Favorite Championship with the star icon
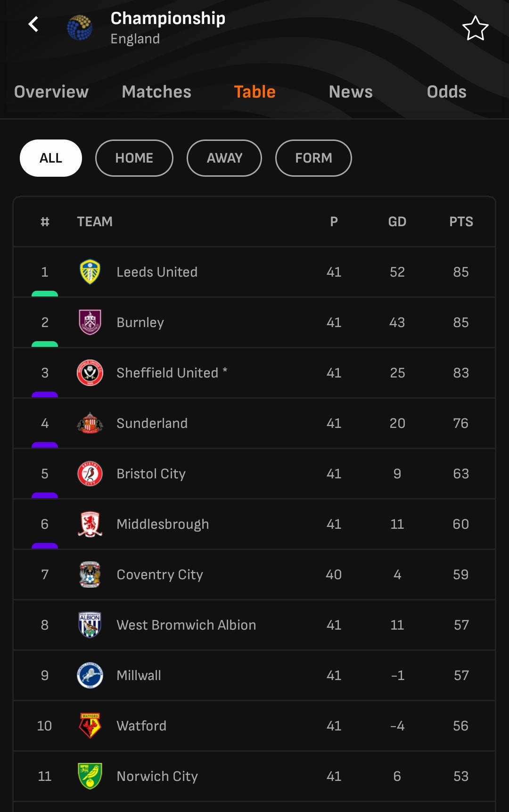509x812 pixels. (x=475, y=28)
